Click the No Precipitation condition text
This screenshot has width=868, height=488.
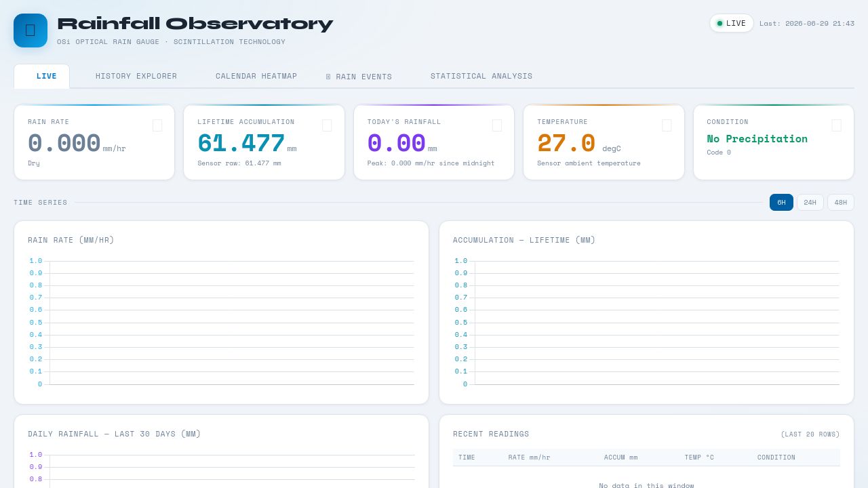(757, 139)
